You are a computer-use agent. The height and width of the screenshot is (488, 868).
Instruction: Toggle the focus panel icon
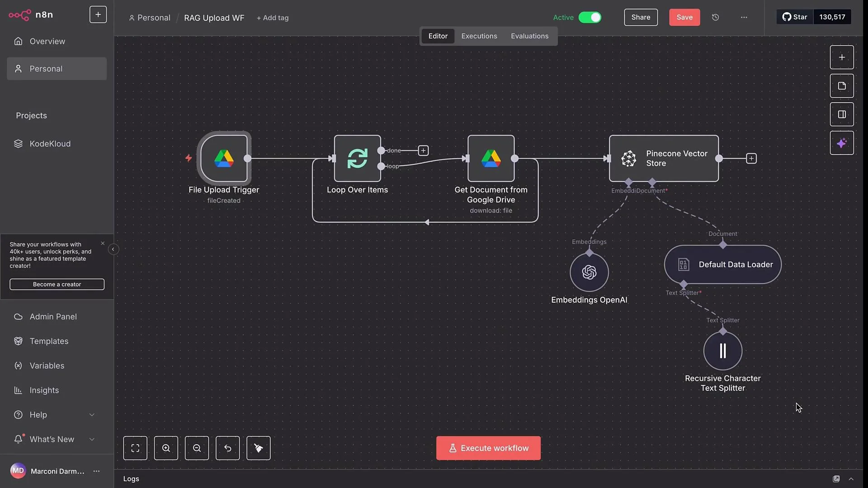click(841, 114)
